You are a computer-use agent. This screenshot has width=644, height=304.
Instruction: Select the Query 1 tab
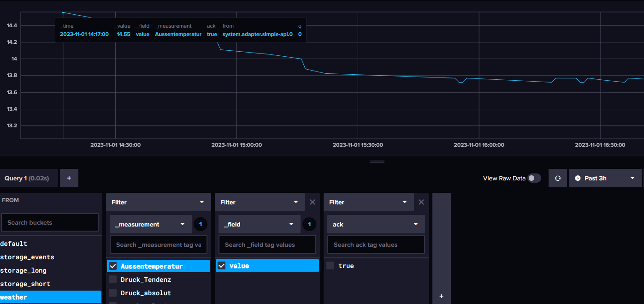(29, 178)
